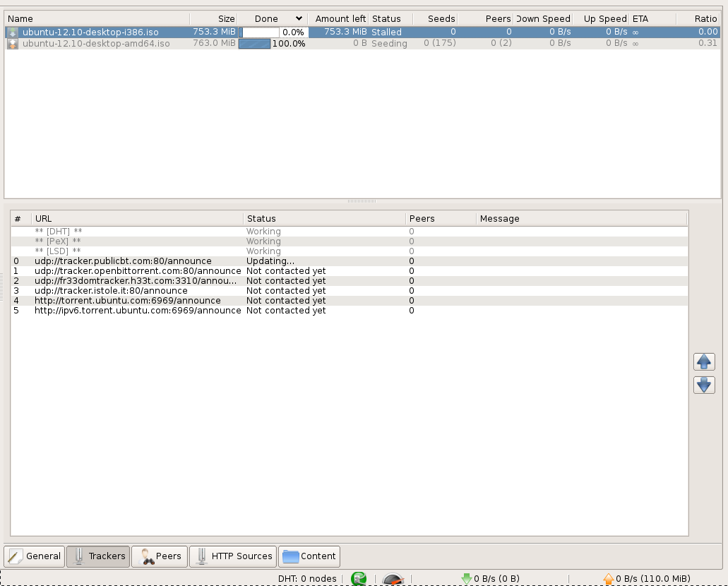Switch to the Trackers tab
This screenshot has height=586, width=728.
tap(98, 556)
